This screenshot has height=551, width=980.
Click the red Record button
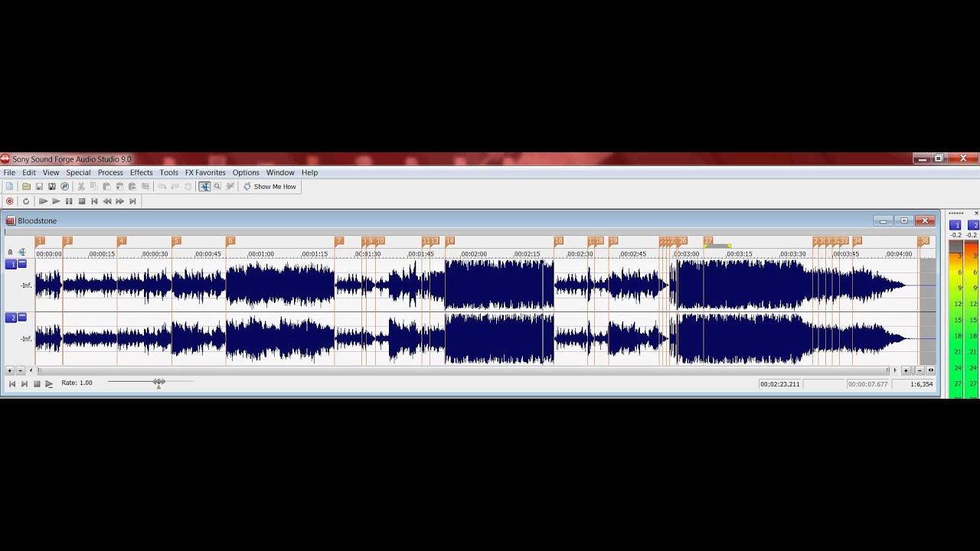pos(9,201)
